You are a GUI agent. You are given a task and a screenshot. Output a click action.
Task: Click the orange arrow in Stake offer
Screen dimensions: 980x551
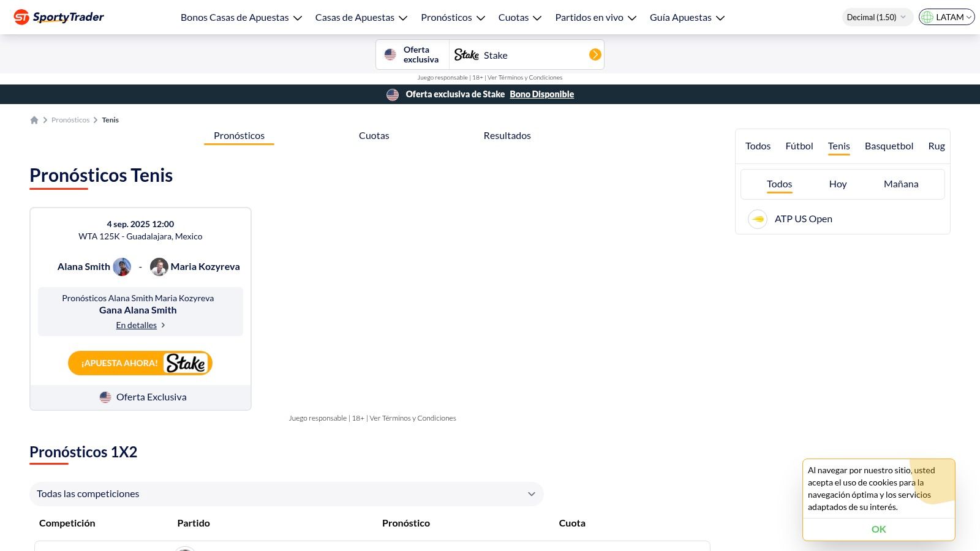point(595,55)
